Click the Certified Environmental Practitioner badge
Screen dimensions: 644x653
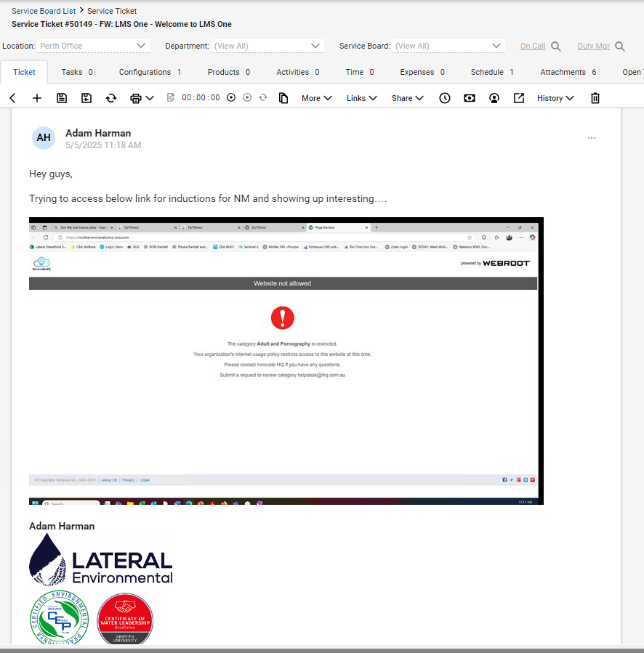[x=59, y=618]
